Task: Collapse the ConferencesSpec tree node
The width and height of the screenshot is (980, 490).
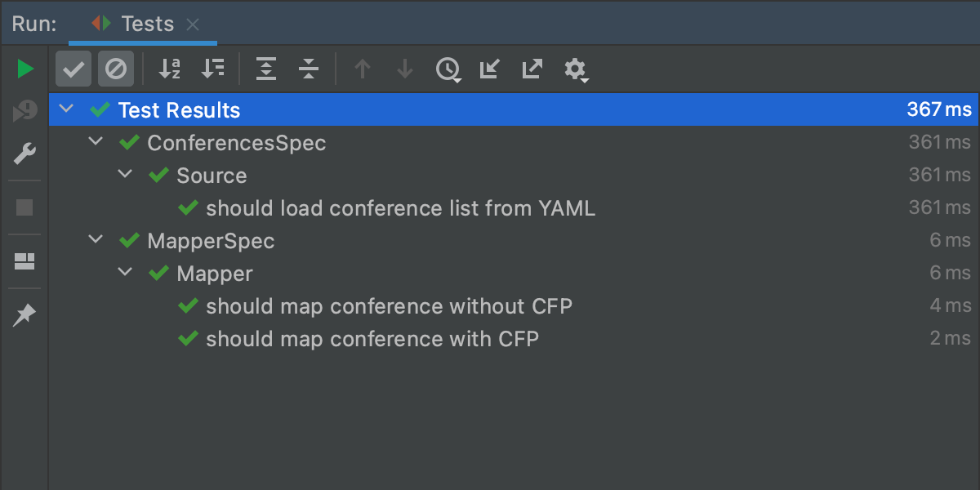Action: click(96, 142)
